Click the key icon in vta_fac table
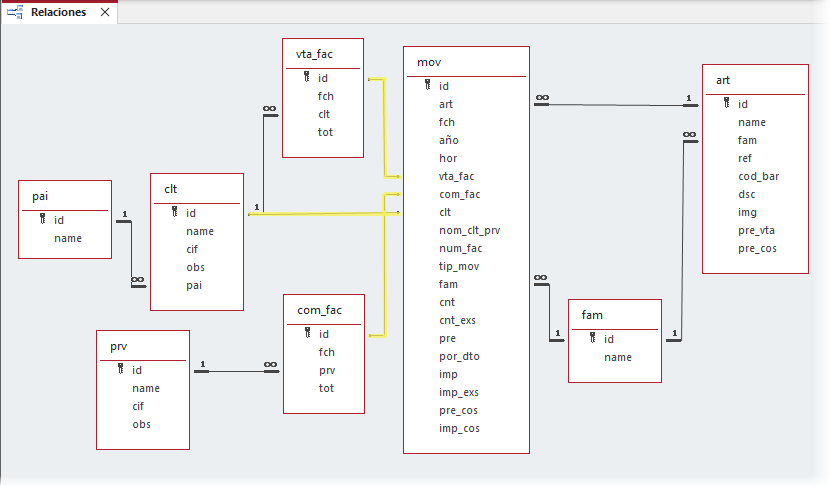Viewport: 831px width, 487px height. 307,78
